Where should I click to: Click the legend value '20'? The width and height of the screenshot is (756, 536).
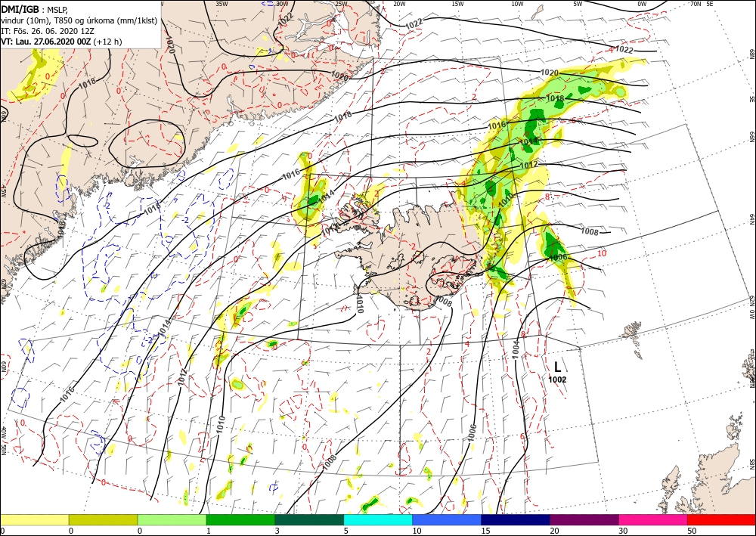coord(554,531)
